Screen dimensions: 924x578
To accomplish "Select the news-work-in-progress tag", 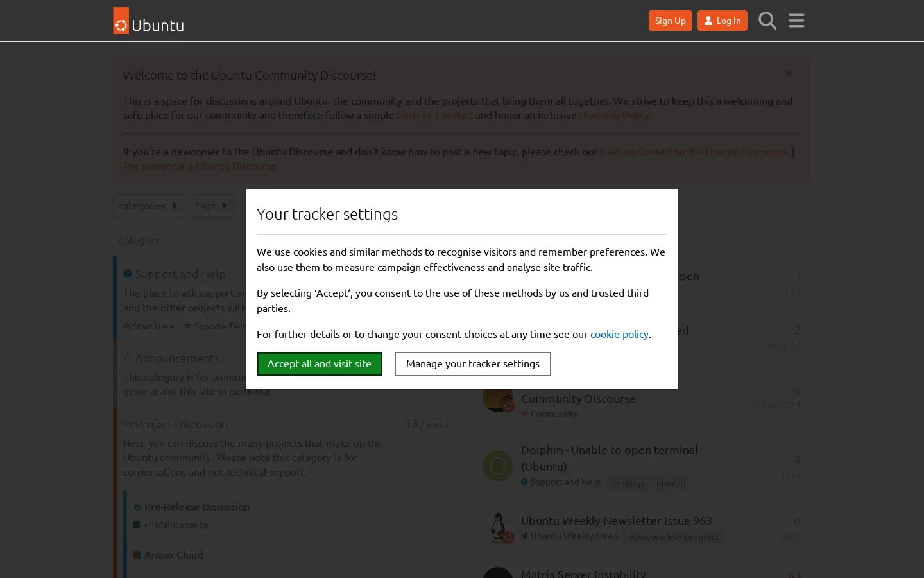I will 674,537.
